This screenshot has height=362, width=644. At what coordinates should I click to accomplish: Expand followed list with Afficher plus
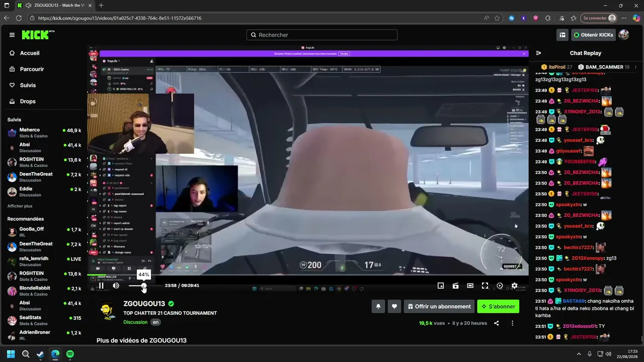(x=20, y=206)
